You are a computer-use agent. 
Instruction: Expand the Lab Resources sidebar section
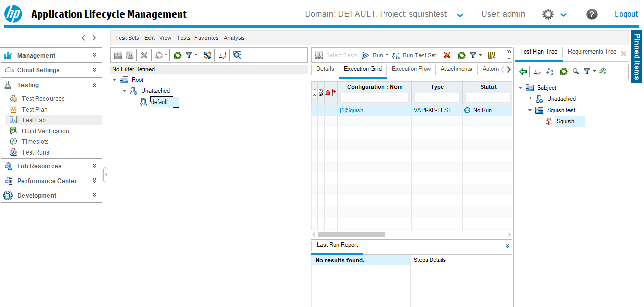pos(94,166)
